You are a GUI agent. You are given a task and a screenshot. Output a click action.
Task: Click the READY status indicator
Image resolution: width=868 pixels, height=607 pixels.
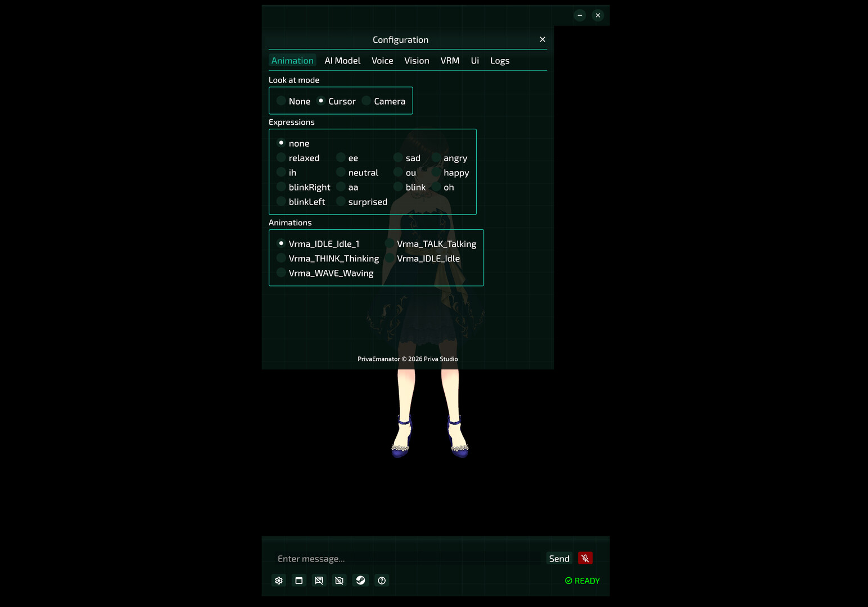tap(582, 581)
